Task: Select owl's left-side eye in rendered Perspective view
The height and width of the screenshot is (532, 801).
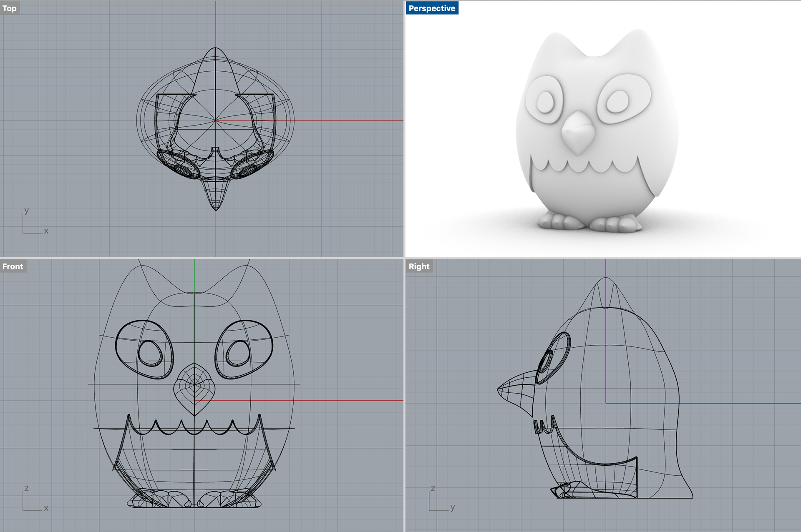Action: (544, 101)
